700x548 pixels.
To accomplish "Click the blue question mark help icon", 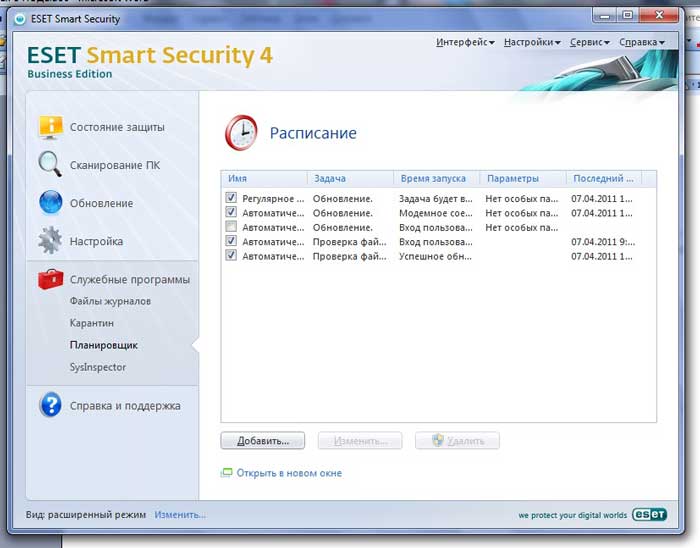I will [x=50, y=405].
